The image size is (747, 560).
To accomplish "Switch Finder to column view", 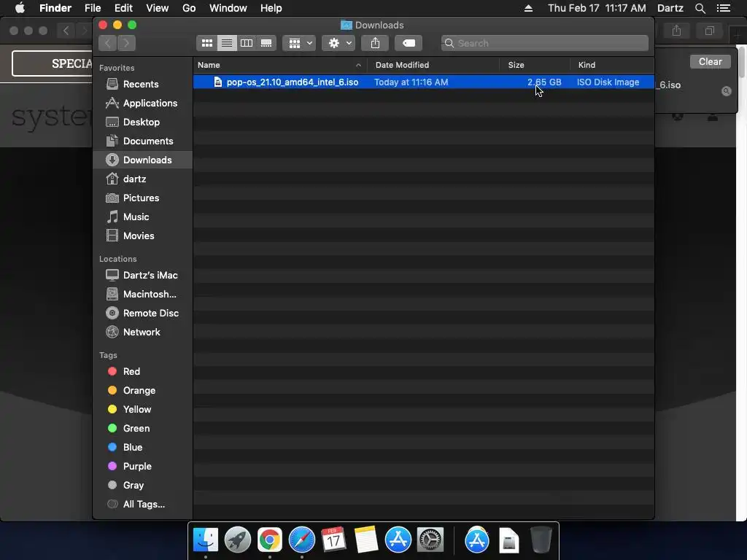I will click(247, 43).
